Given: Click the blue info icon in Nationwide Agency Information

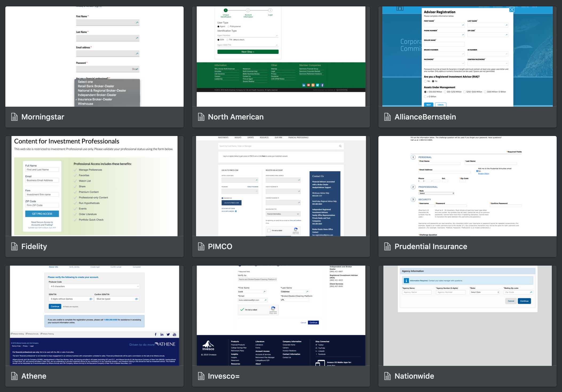Looking at the screenshot, I should click(406, 281).
